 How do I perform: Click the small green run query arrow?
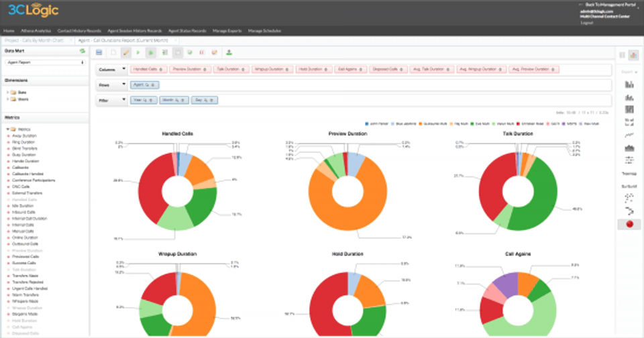pos(138,52)
